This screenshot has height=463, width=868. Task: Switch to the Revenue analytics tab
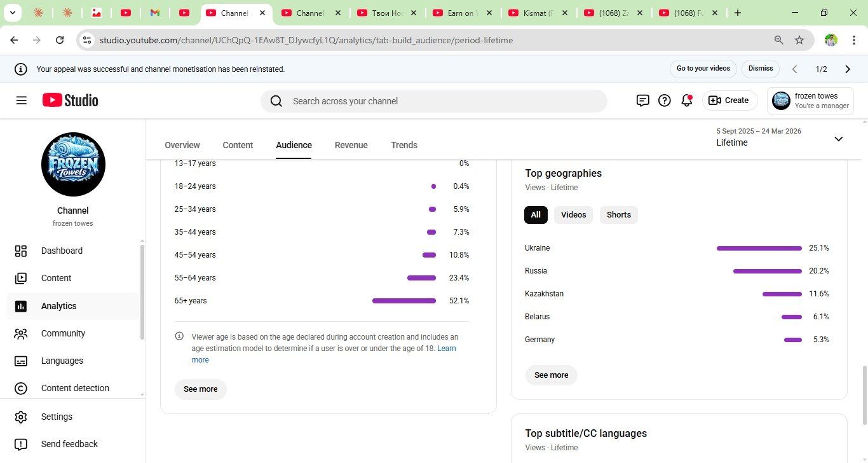[351, 145]
